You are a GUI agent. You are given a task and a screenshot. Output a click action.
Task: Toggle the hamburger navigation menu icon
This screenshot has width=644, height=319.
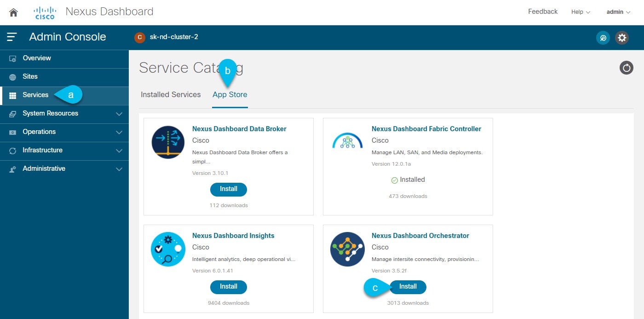12,37
